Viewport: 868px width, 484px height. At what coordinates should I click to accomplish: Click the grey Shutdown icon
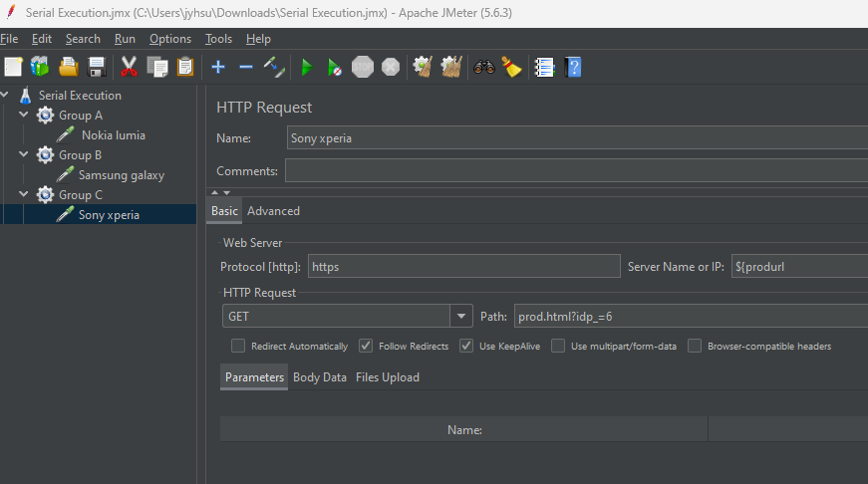click(x=391, y=67)
